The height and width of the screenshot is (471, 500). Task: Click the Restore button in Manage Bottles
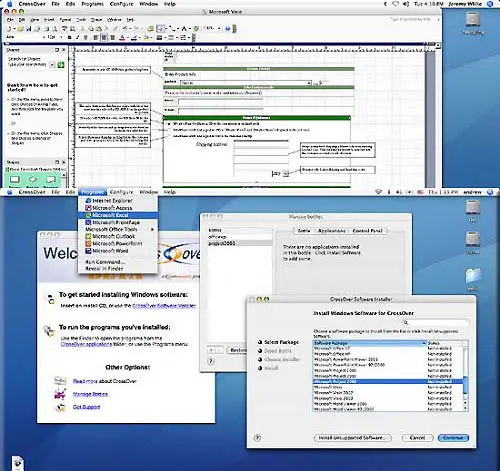pos(237,350)
